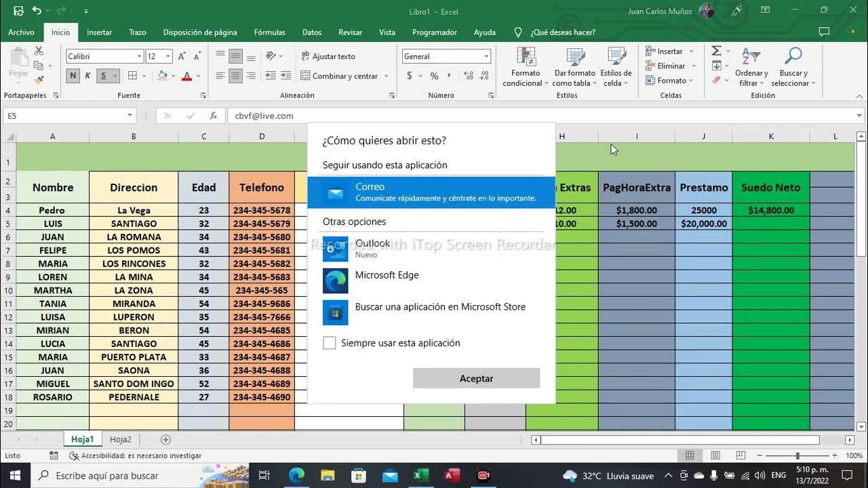The height and width of the screenshot is (488, 868).
Task: Check Siempre usar esta aplicación checkbox
Action: point(330,343)
